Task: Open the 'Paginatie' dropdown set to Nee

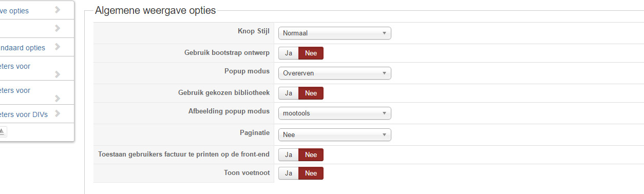Action: point(335,134)
